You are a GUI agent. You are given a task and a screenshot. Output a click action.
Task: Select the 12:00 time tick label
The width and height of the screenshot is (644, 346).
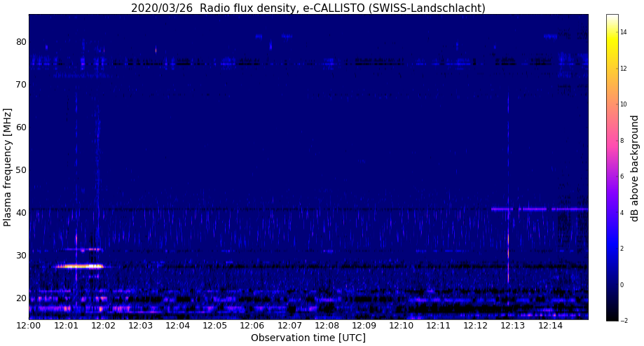29,326
